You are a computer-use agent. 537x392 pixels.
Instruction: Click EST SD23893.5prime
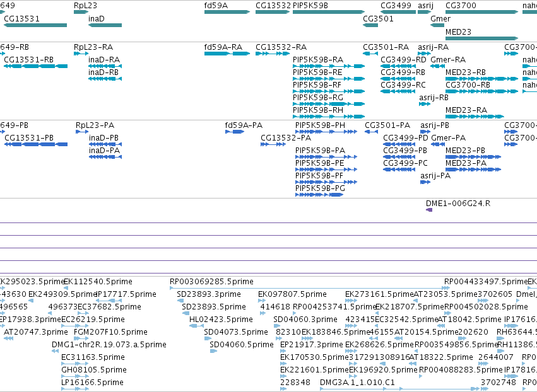(186, 313)
